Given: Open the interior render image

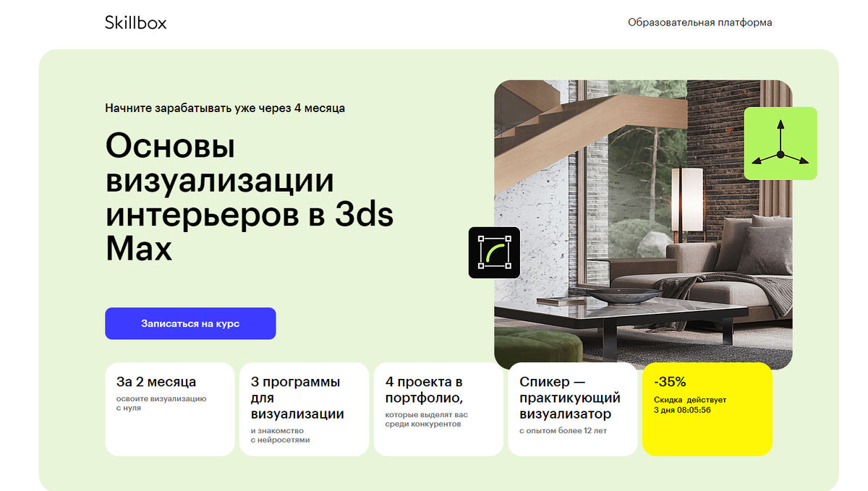Looking at the screenshot, I should pyautogui.click(x=643, y=225).
